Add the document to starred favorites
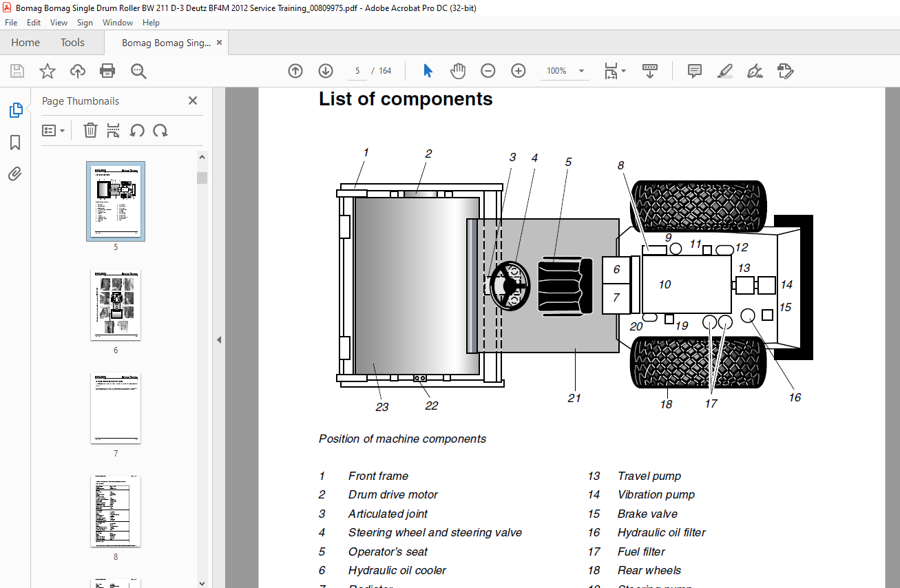This screenshot has width=900, height=588. pos(47,71)
